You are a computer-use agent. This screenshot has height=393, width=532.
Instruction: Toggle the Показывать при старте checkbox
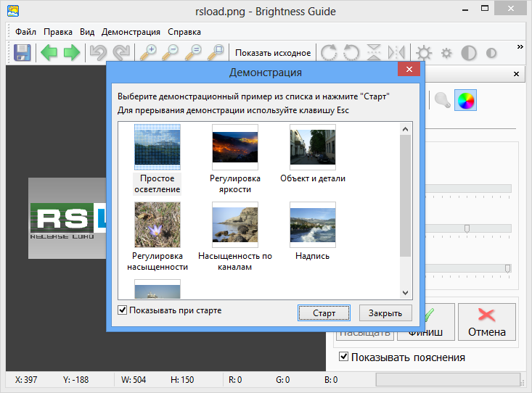(123, 310)
